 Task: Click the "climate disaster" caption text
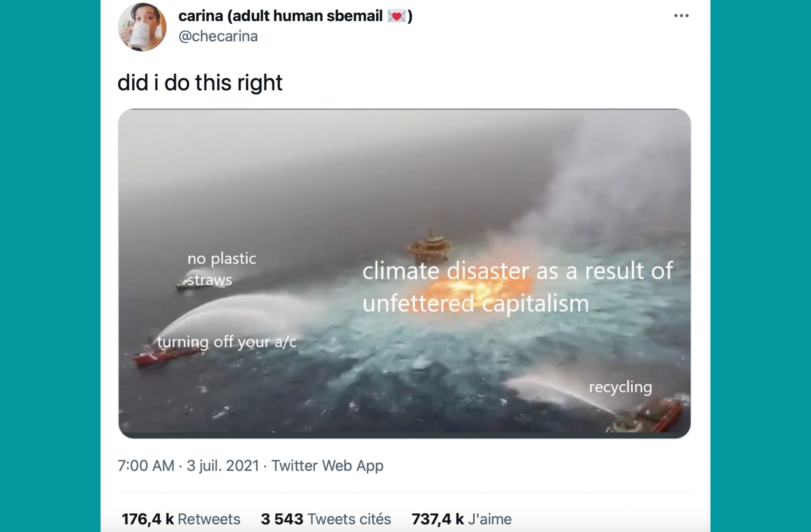(517, 287)
